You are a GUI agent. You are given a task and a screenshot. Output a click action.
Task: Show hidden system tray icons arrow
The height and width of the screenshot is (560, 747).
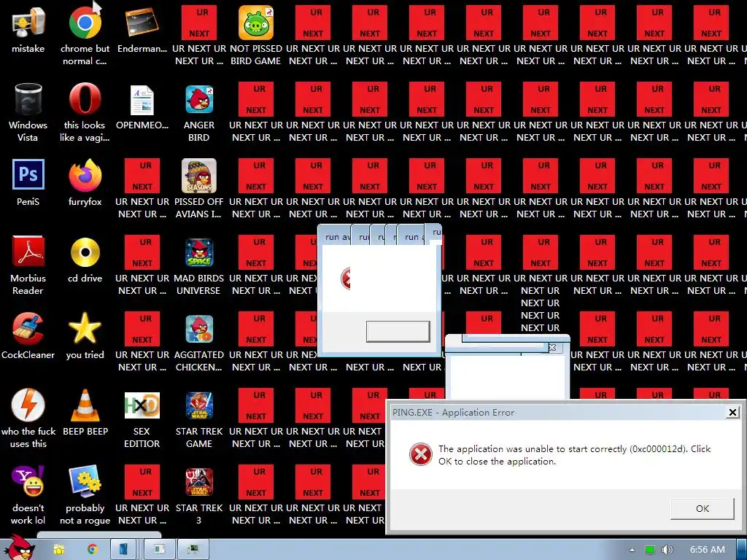coord(632,550)
